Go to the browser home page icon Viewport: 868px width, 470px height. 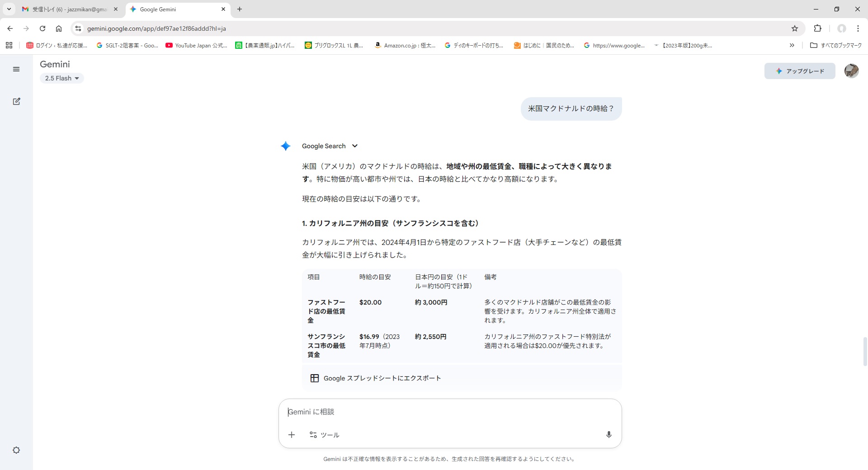click(x=59, y=28)
